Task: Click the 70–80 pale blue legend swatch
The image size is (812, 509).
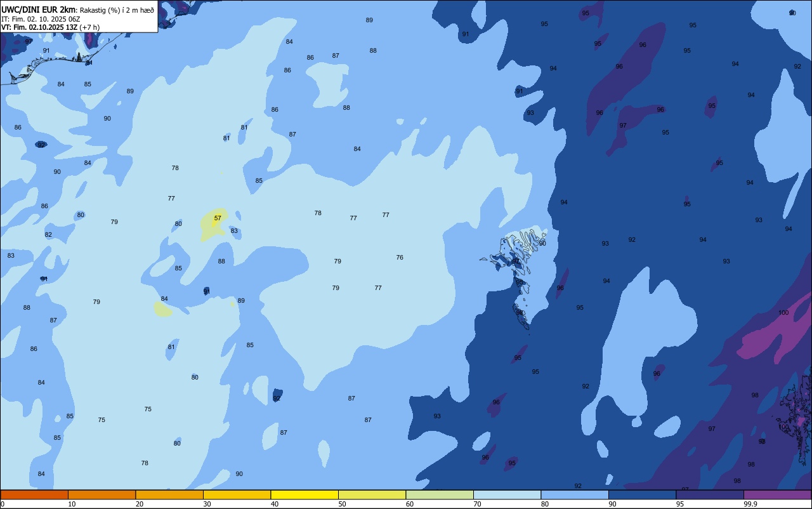Action: coord(507,494)
